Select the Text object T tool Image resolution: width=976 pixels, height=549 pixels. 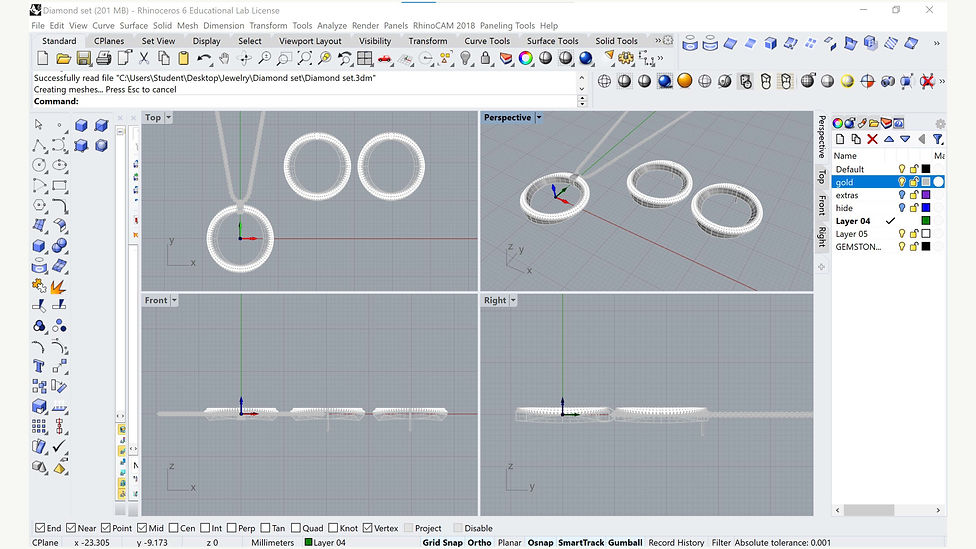[39, 366]
